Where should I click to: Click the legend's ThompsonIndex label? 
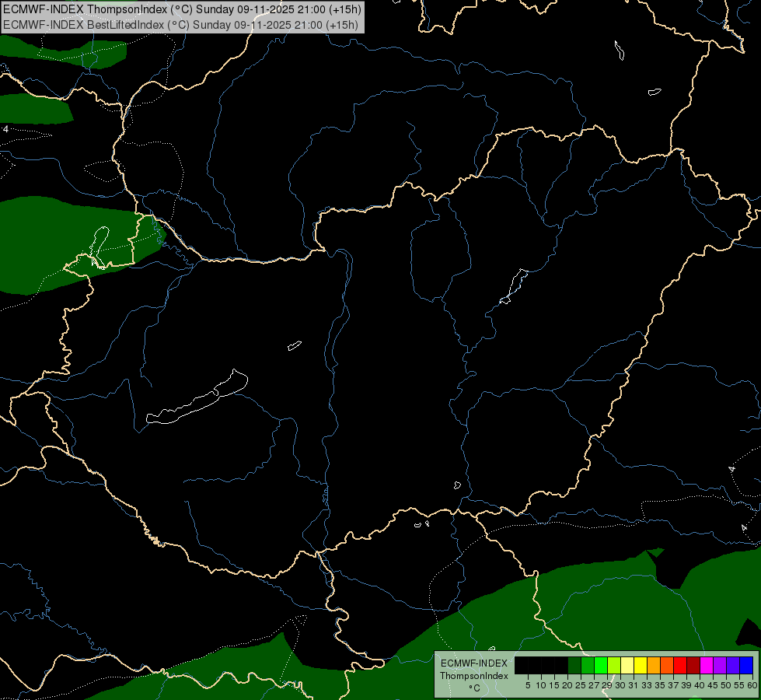coord(474,676)
